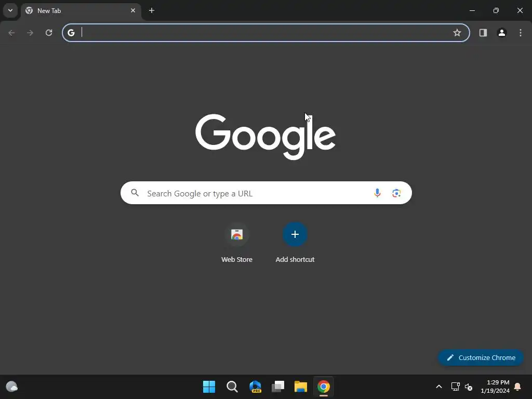Open the weather widget on the taskbar
The width and height of the screenshot is (532, 399).
click(12, 387)
